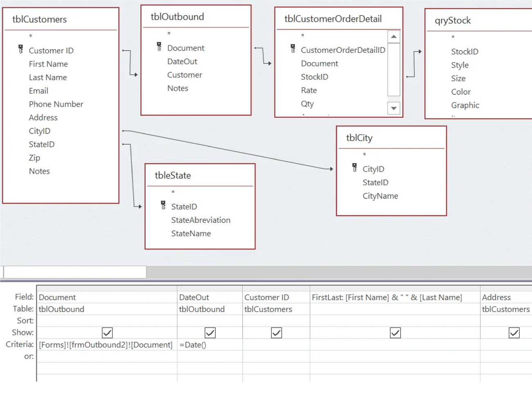Disable Show for the FirstLast column
The image size is (532, 397).
395,332
